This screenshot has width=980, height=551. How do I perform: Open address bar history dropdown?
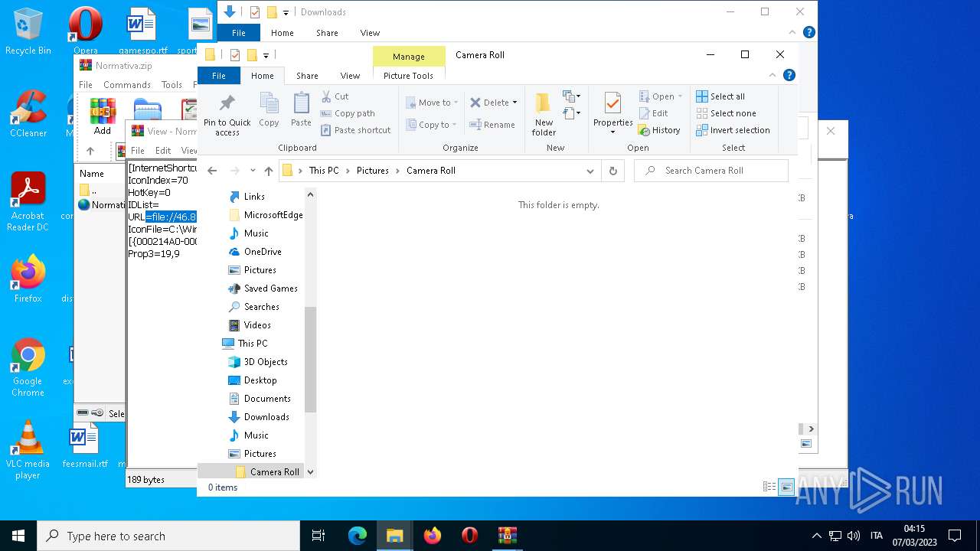[590, 171]
